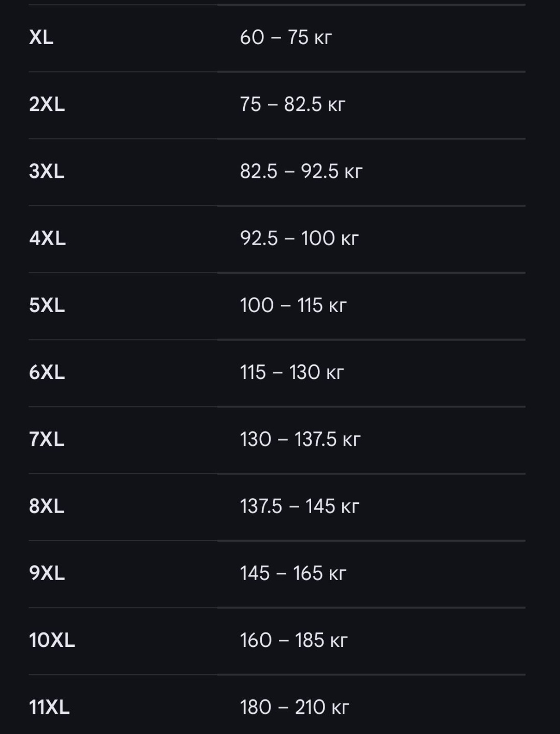Viewport: 560px width, 734px height.
Task: Tap the 4XL size label
Action: [x=47, y=238]
